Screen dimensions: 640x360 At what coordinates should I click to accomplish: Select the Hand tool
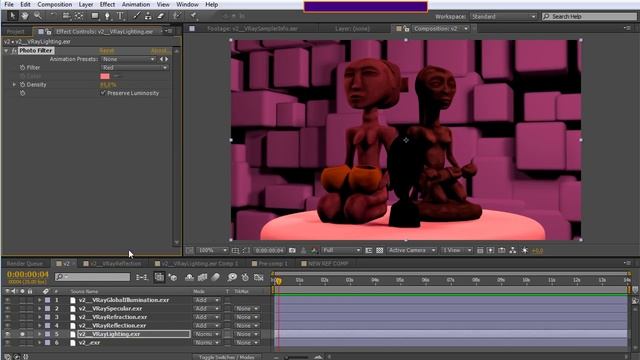click(x=25, y=16)
